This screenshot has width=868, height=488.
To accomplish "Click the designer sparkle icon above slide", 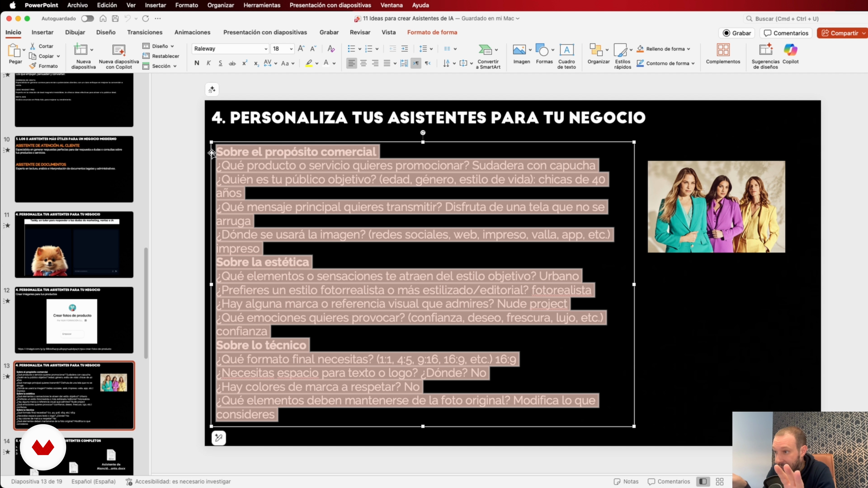I will 212,90.
